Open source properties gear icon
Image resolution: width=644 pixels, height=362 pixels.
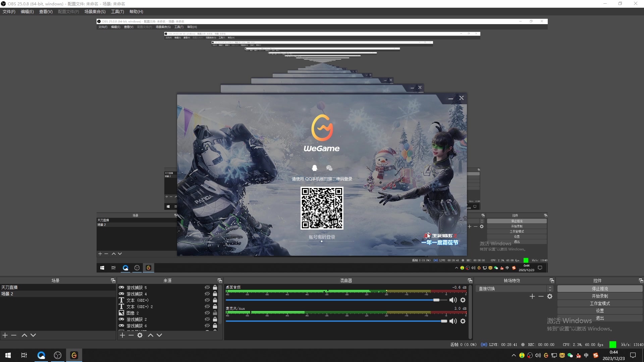tap(140, 335)
